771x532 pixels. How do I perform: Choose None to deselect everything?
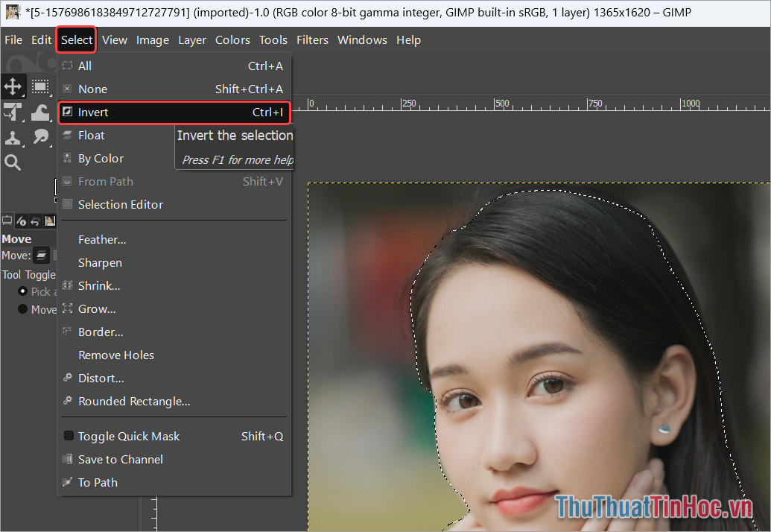(174, 89)
